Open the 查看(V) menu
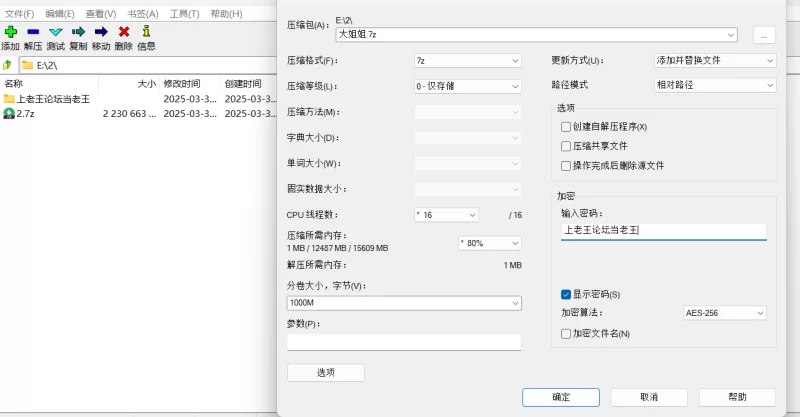This screenshot has height=417, width=800. pos(101,14)
